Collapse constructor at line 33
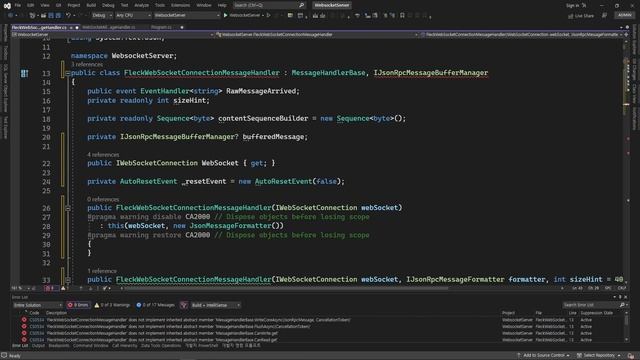Screen dimensions: 640x360 point(68,280)
